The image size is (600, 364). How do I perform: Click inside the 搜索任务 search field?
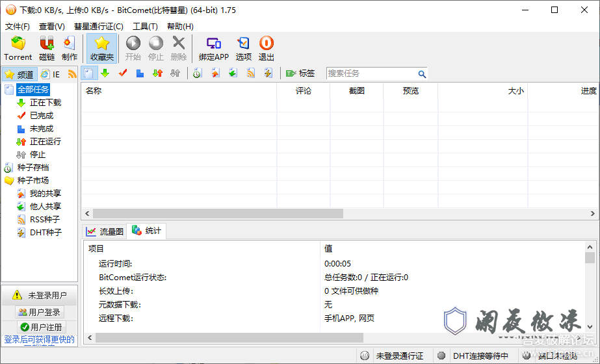tap(371, 74)
